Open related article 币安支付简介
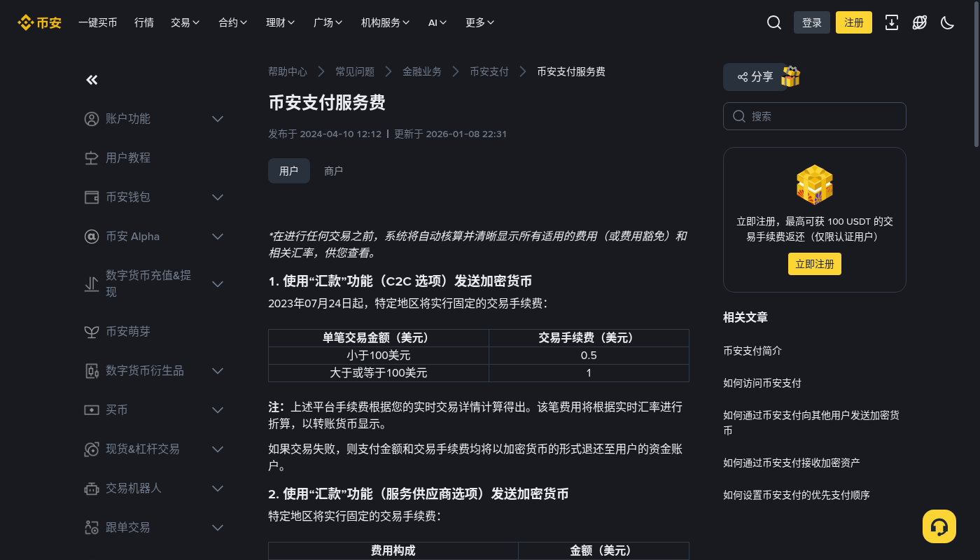 click(752, 351)
